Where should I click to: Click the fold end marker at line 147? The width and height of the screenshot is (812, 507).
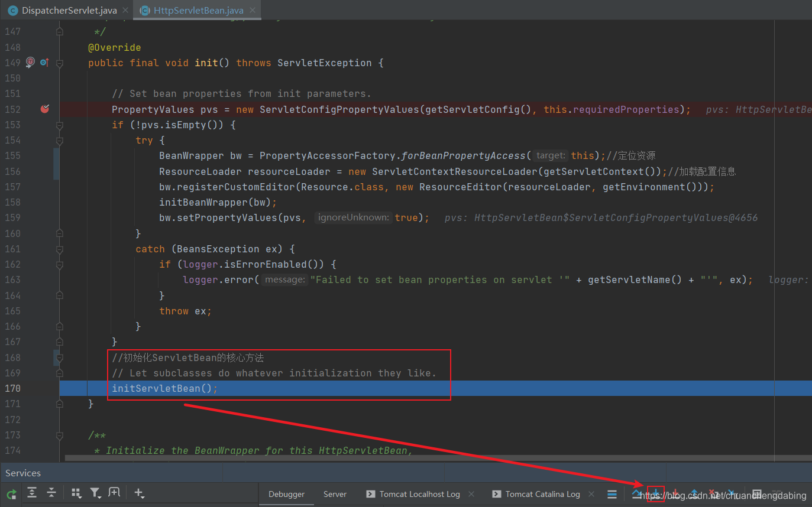click(60, 31)
